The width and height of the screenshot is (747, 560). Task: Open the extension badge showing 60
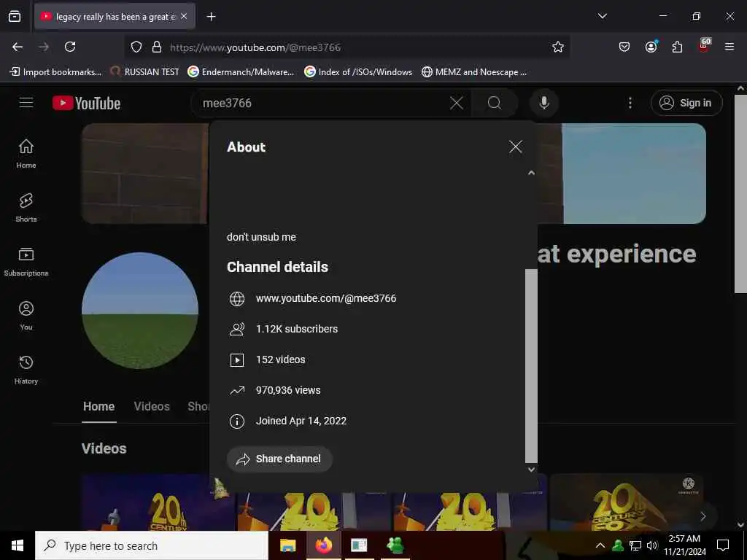[704, 46]
